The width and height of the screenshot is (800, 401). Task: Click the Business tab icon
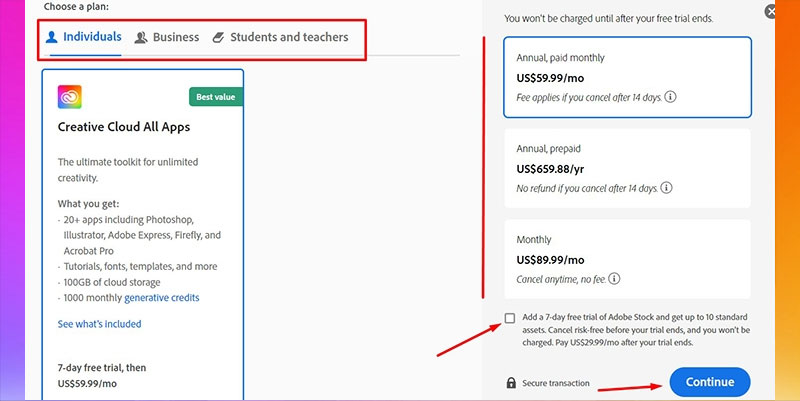pyautogui.click(x=141, y=38)
